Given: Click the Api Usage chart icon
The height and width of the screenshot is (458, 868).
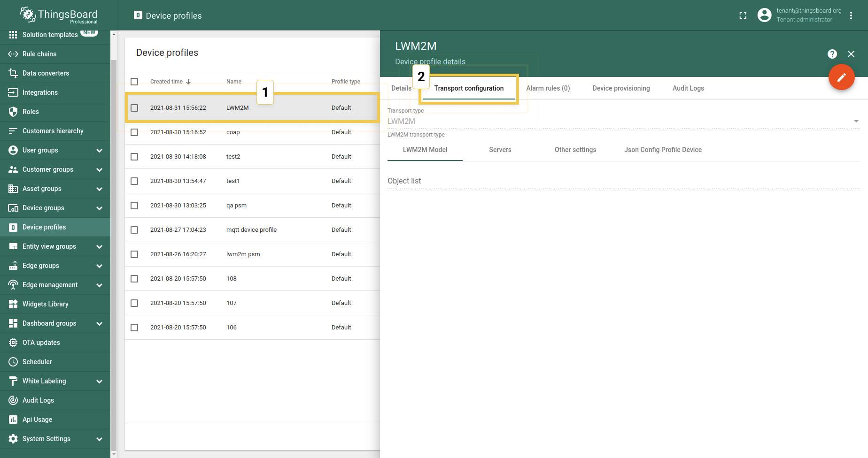Looking at the screenshot, I should 13,420.
